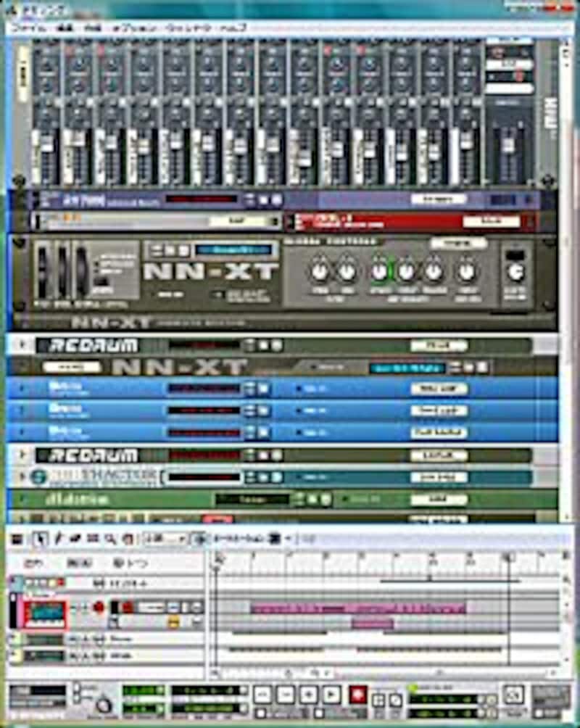Open the ファイル menu
The image size is (580, 728).
coord(29,28)
